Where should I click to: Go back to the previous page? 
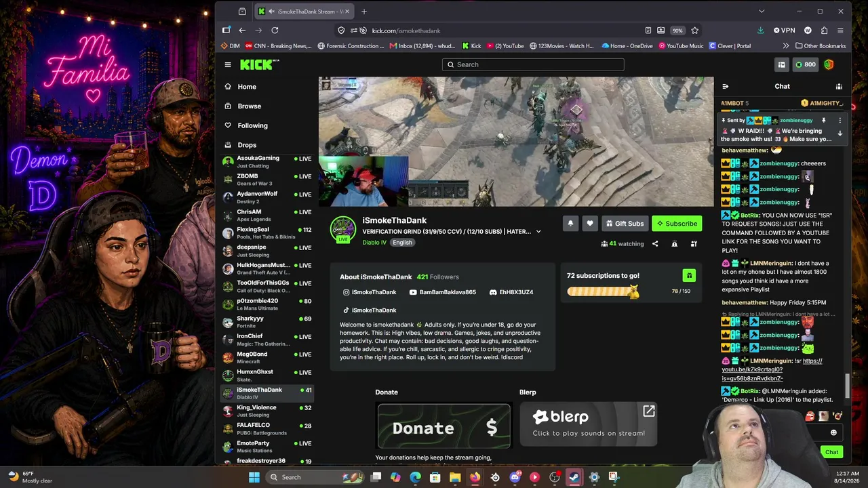coord(242,30)
